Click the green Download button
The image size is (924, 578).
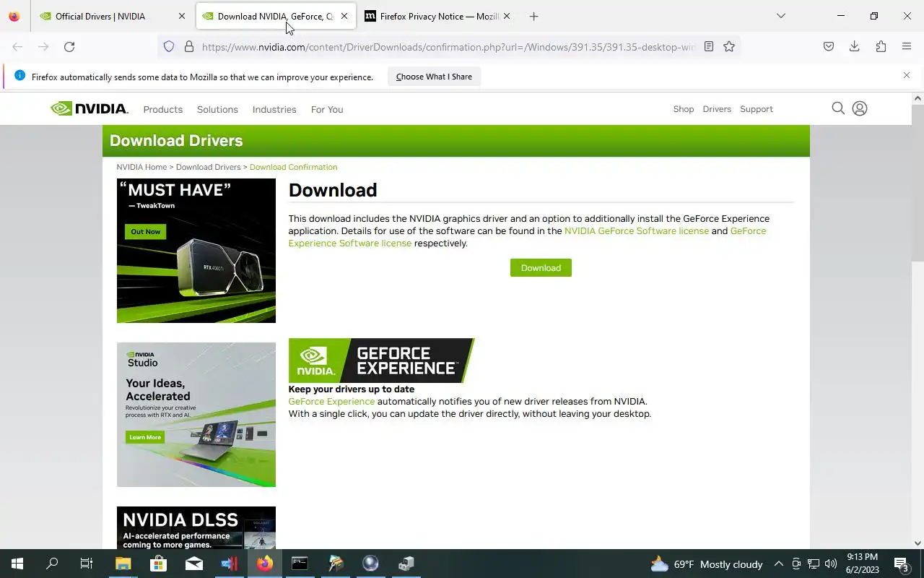pyautogui.click(x=541, y=267)
